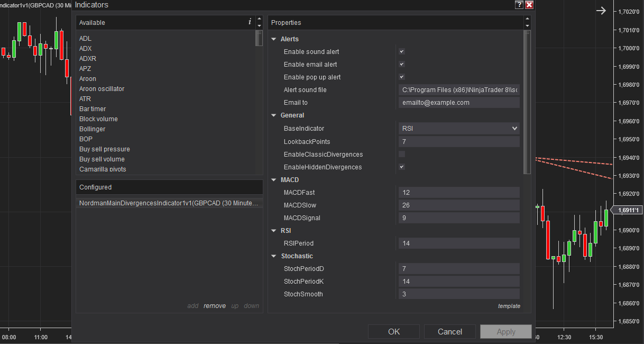Collapse the Alerts section
The image size is (644, 344).
click(274, 39)
